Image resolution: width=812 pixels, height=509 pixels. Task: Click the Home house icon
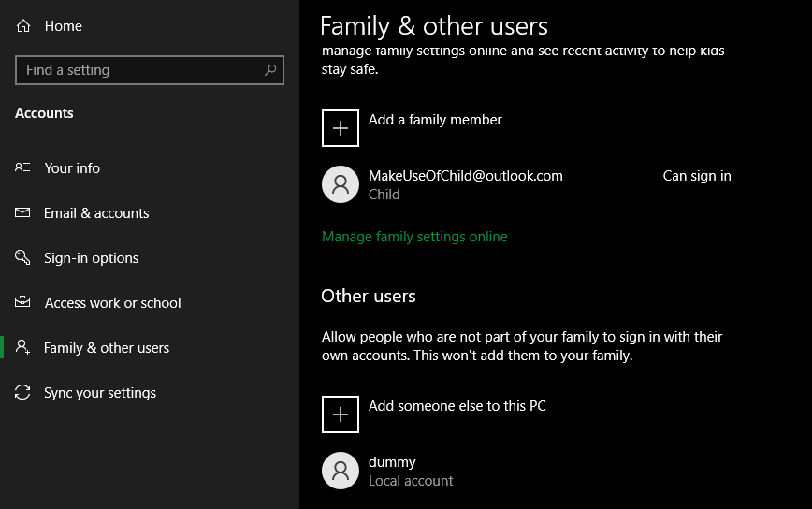(x=23, y=26)
